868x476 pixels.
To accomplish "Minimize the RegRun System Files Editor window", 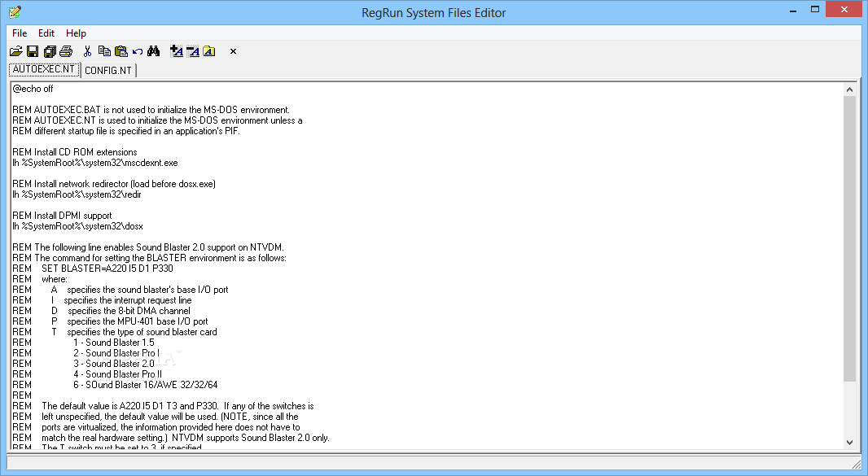I will coord(793,10).
